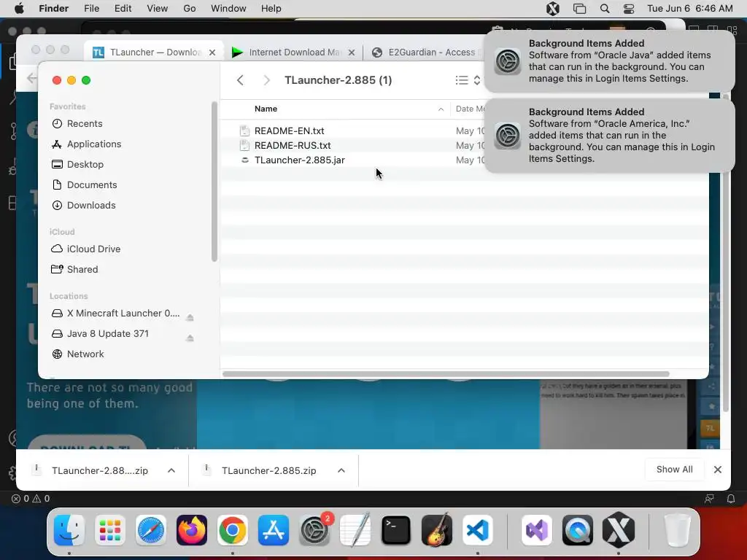Open Launchpad in the Dock

[x=110, y=530]
